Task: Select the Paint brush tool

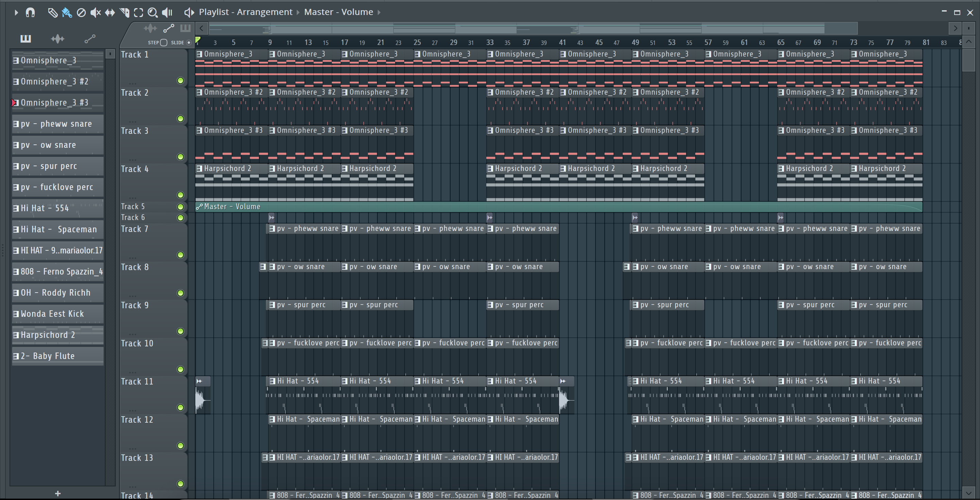Action: (67, 13)
